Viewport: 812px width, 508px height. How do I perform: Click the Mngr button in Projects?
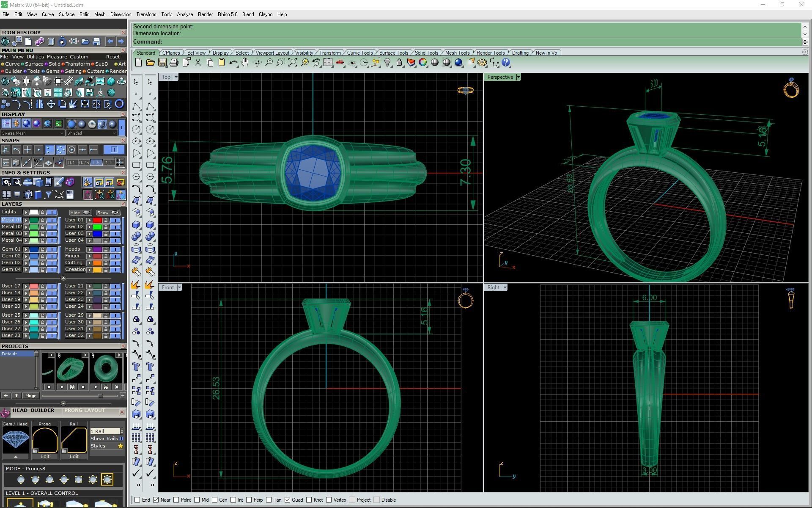[x=30, y=396]
